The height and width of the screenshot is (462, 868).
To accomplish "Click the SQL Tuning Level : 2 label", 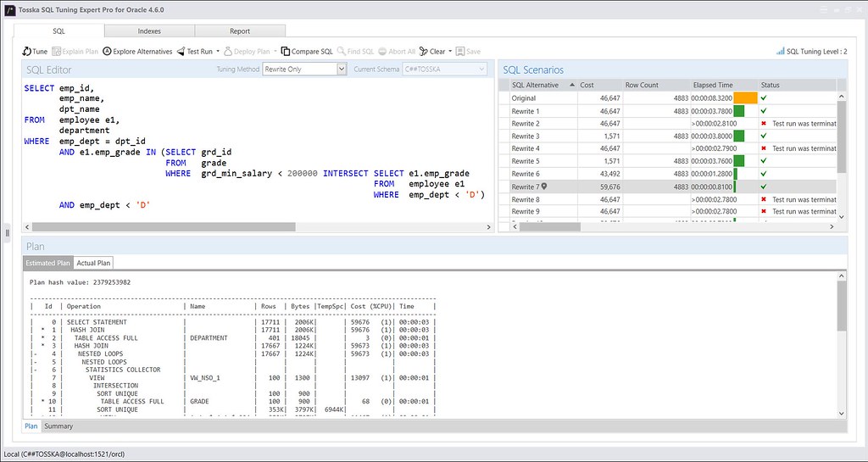I will (x=816, y=52).
